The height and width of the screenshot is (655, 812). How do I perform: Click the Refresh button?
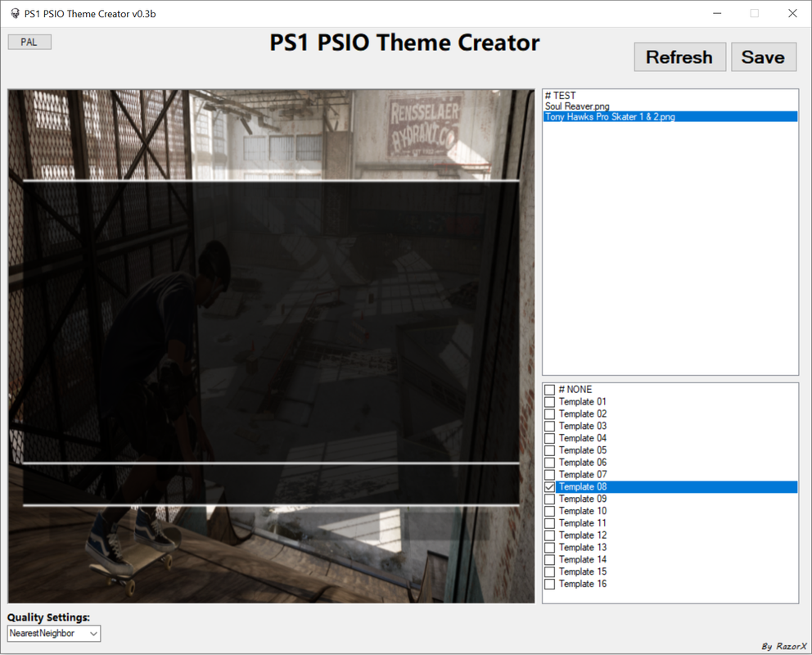point(679,57)
